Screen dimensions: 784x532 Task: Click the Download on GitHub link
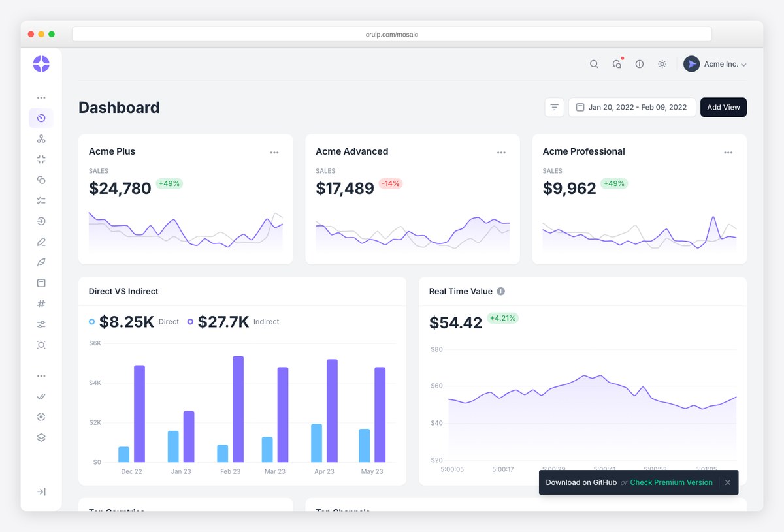[x=581, y=482]
